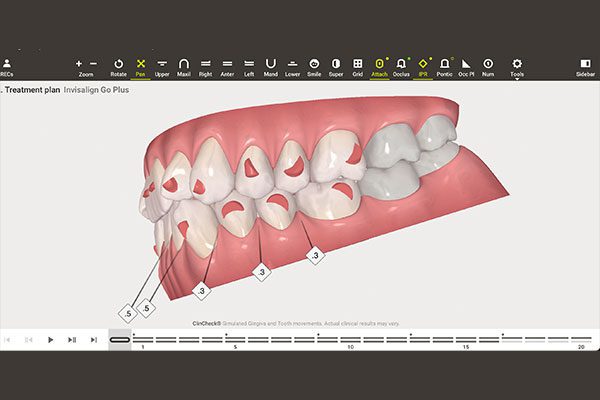
Task: Show the Occ Pl occlusal plane
Action: pyautogui.click(x=466, y=68)
